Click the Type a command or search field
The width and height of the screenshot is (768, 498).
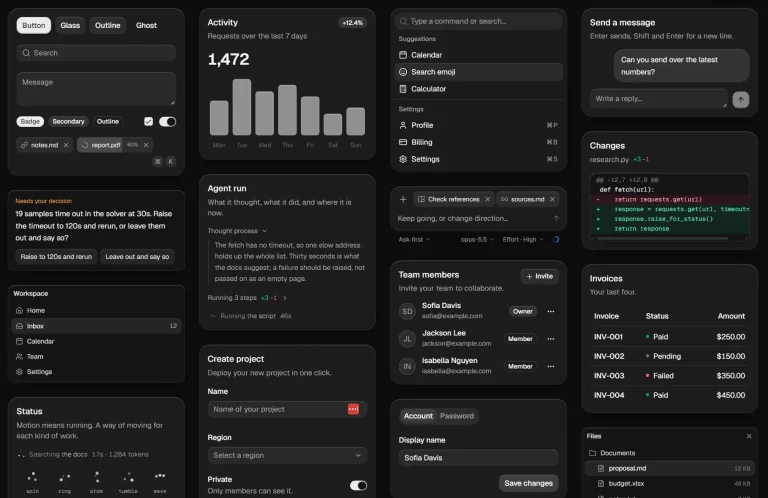[478, 21]
